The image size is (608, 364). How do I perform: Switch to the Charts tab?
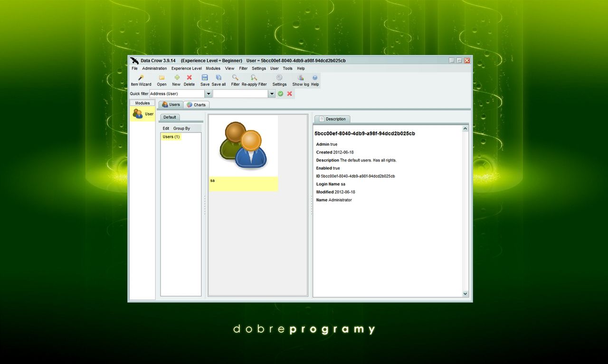click(x=196, y=105)
